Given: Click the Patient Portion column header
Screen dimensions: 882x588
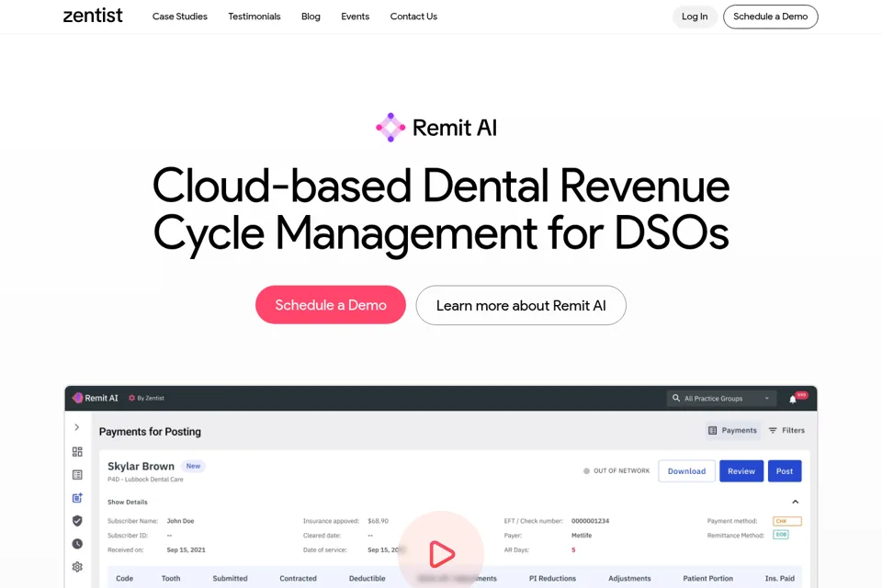Looking at the screenshot, I should coord(707,579).
